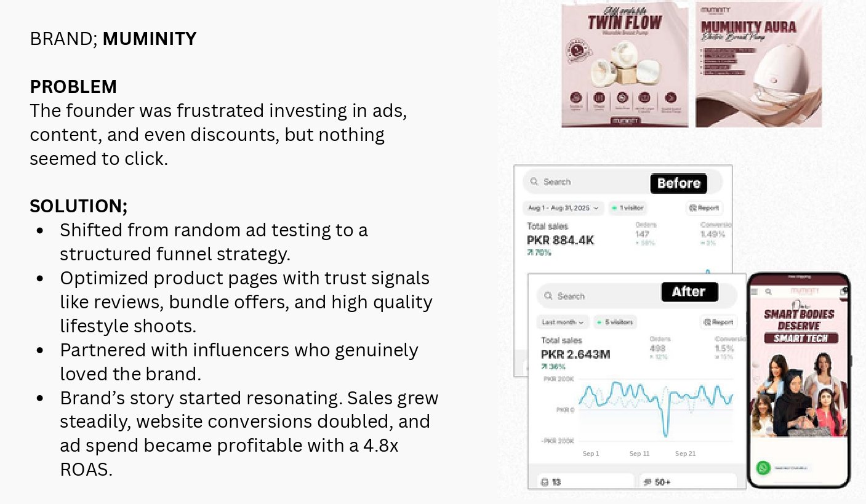This screenshot has height=504, width=866.
Task: Click the Smart Tech banner on the phone
Action: (x=800, y=338)
